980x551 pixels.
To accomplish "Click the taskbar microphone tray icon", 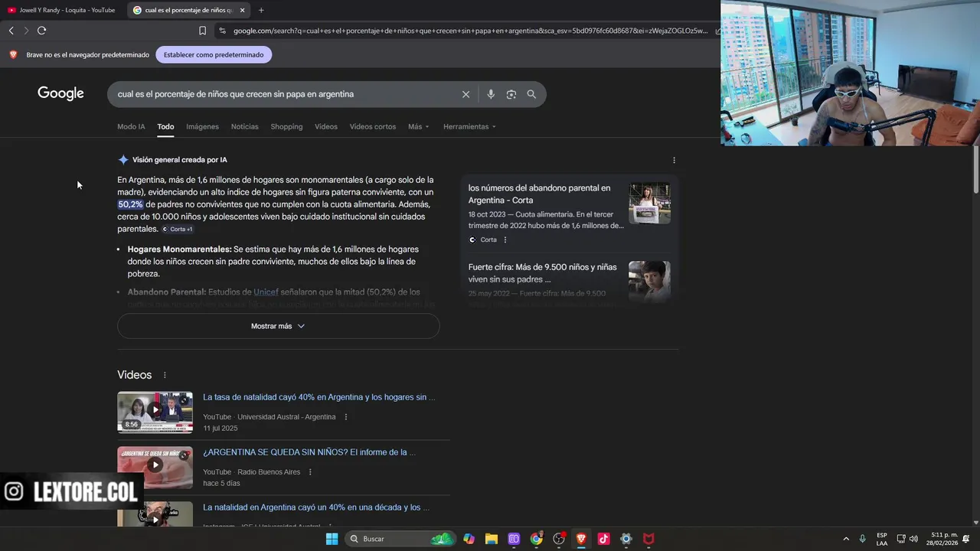I will [863, 539].
